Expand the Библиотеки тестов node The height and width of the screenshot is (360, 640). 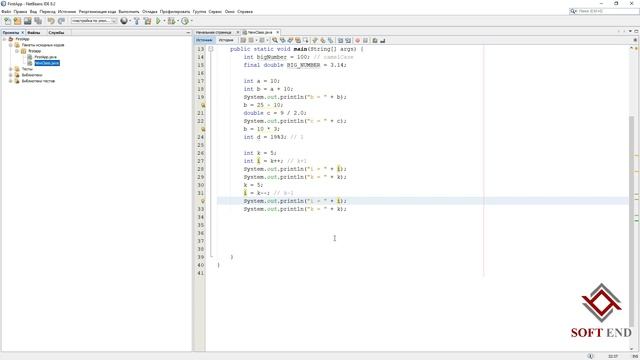coord(11,81)
